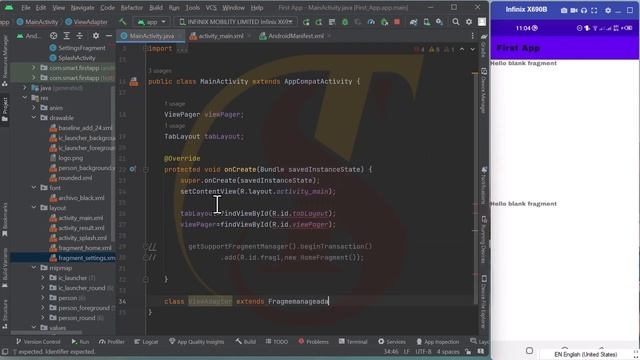Take screenshot in Infinix mirror window
Screen dimensions: 640x360
coord(564,11)
